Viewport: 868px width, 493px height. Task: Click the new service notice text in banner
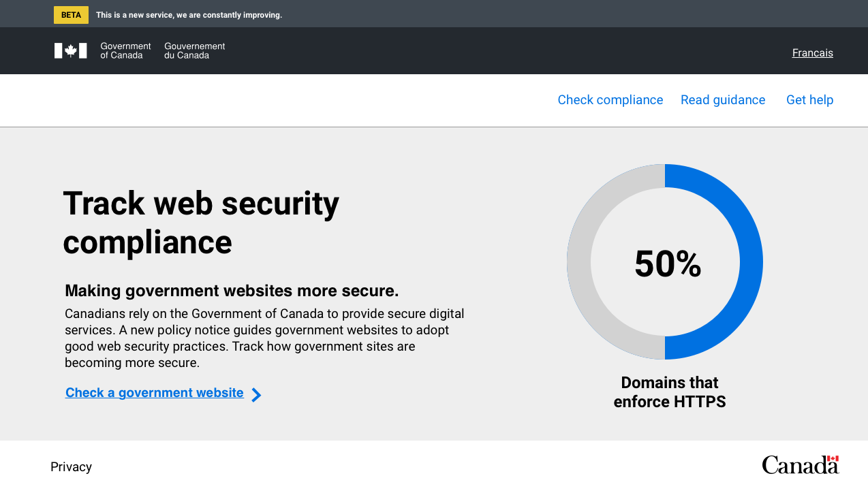[x=189, y=15]
